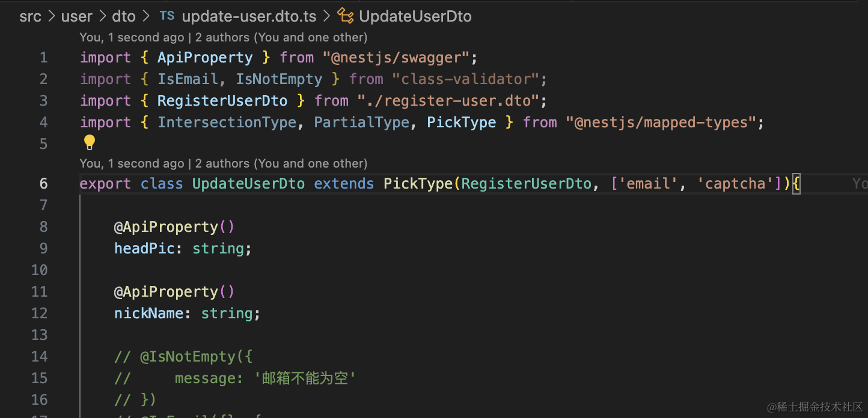Open the dto breadcrumb segment

coord(124,16)
